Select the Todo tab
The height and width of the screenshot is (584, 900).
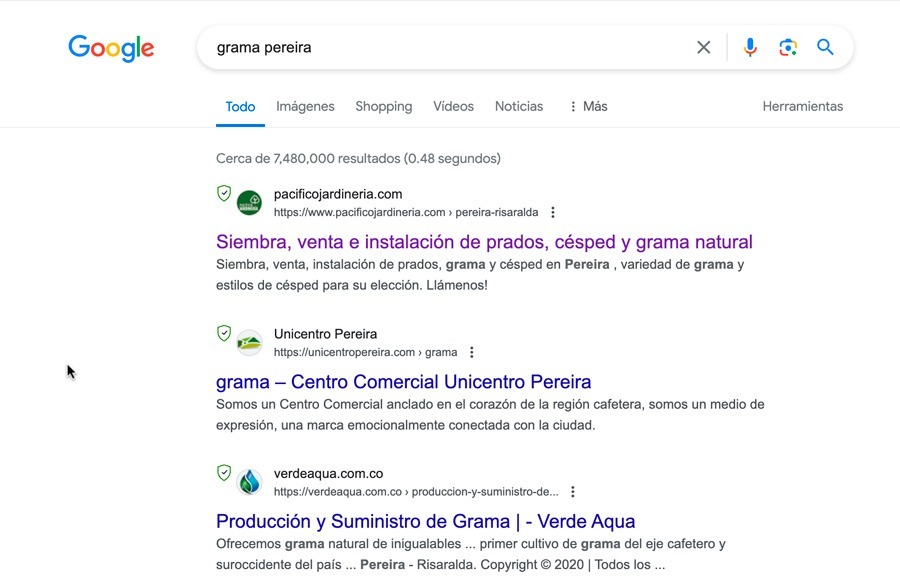(x=240, y=107)
